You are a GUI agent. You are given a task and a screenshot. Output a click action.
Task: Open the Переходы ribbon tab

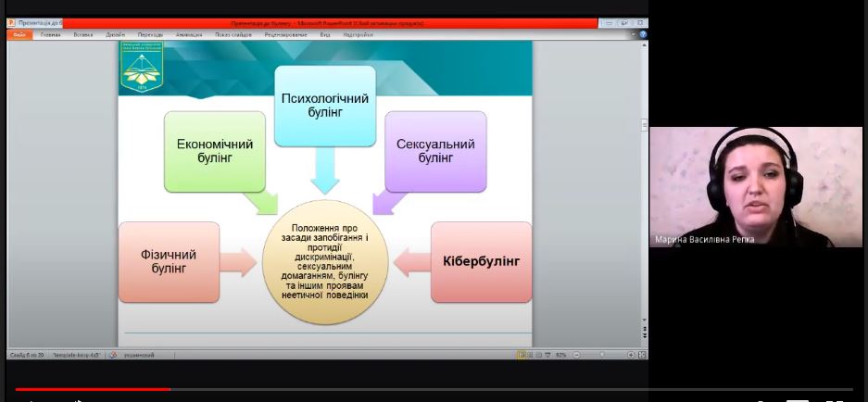151,34
